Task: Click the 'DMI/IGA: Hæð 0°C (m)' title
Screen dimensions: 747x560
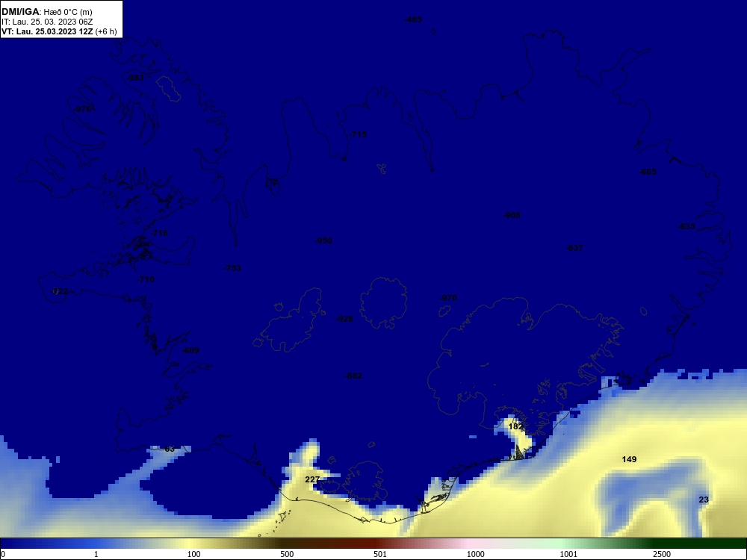Action: click(x=46, y=12)
